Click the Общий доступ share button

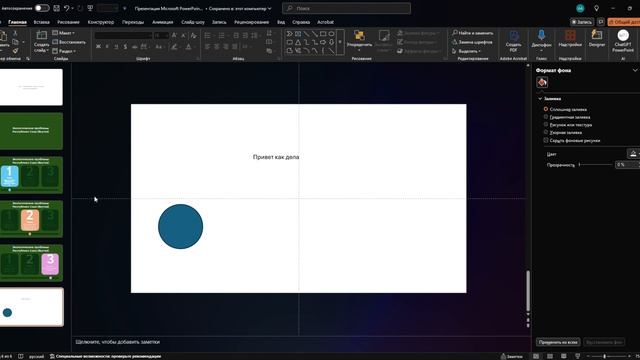[624, 22]
